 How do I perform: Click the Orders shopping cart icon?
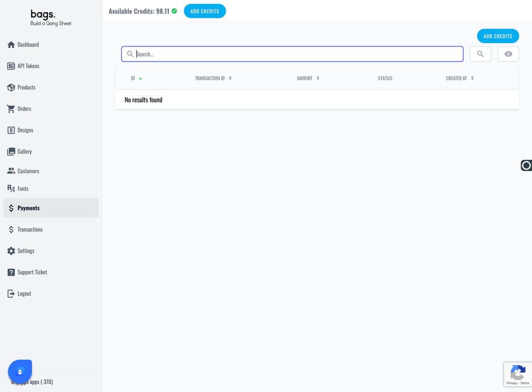(x=11, y=109)
